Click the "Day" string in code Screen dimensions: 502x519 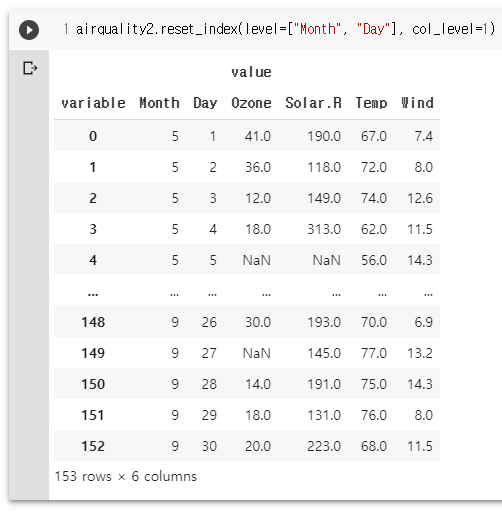pos(373,29)
